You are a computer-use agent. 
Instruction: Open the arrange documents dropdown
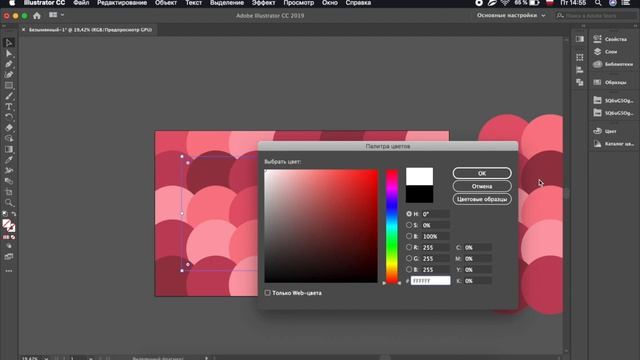pos(56,15)
